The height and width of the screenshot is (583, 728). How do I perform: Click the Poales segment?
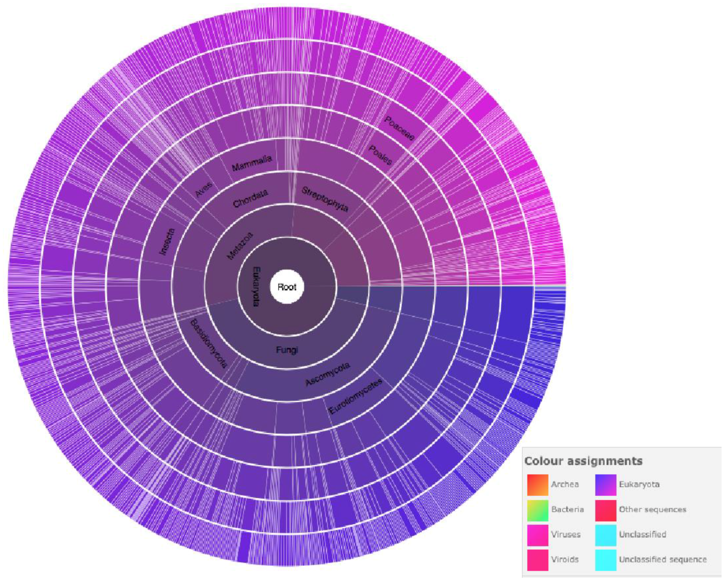point(381,155)
